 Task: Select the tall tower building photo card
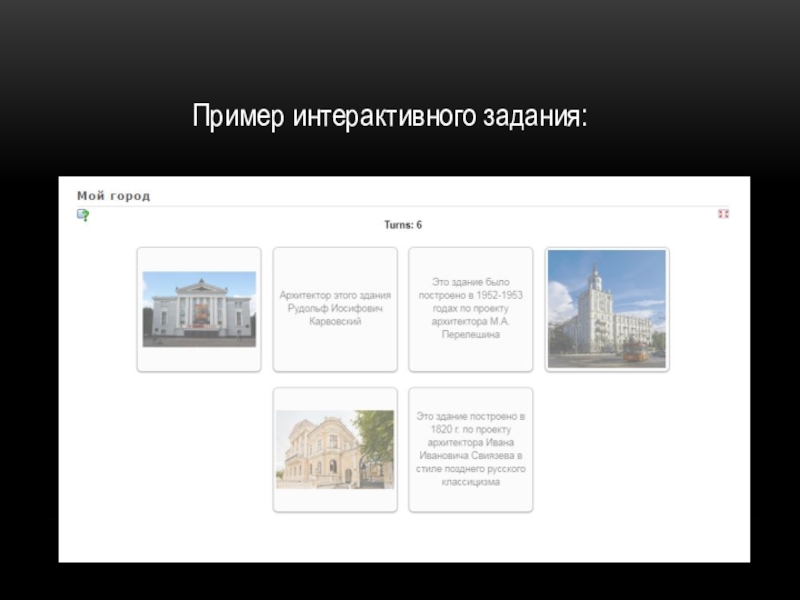click(x=607, y=310)
